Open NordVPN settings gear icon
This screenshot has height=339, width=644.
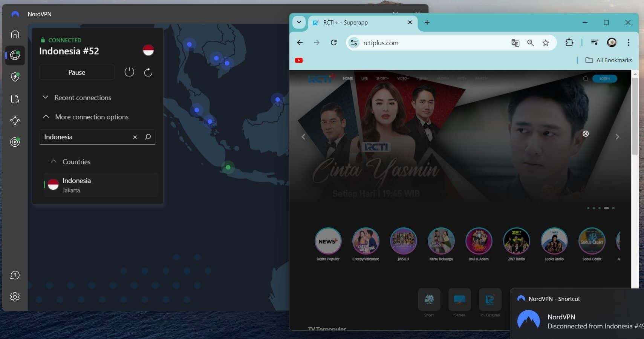[15, 297]
